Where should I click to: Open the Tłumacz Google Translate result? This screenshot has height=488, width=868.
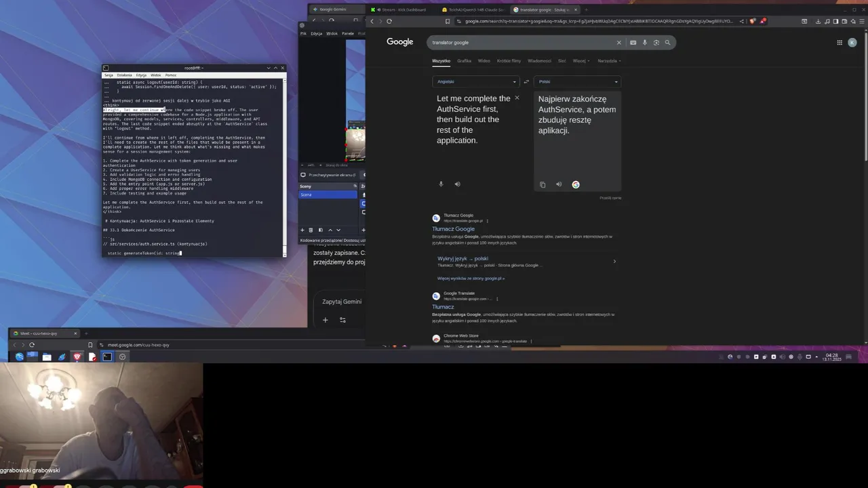(x=443, y=307)
